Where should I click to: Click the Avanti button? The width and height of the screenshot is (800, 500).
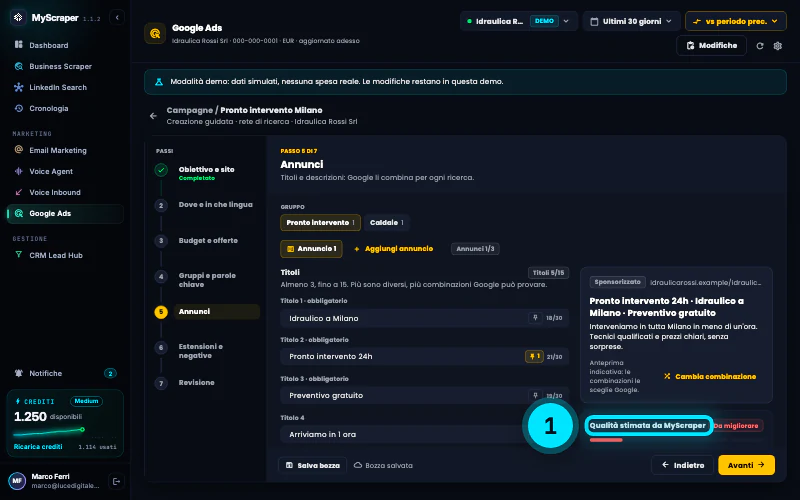pos(746,465)
